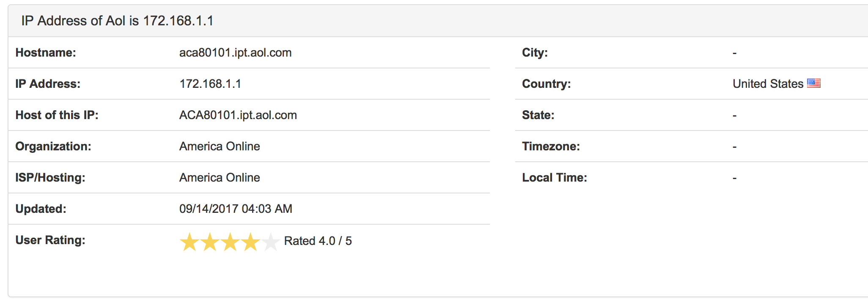Click the second rating star
This screenshot has width=868, height=299.
coord(210,242)
